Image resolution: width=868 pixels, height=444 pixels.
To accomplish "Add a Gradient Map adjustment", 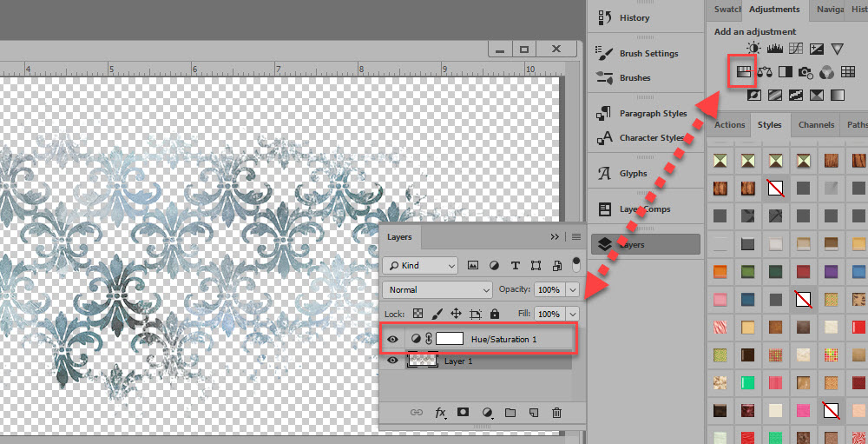I will click(x=838, y=96).
